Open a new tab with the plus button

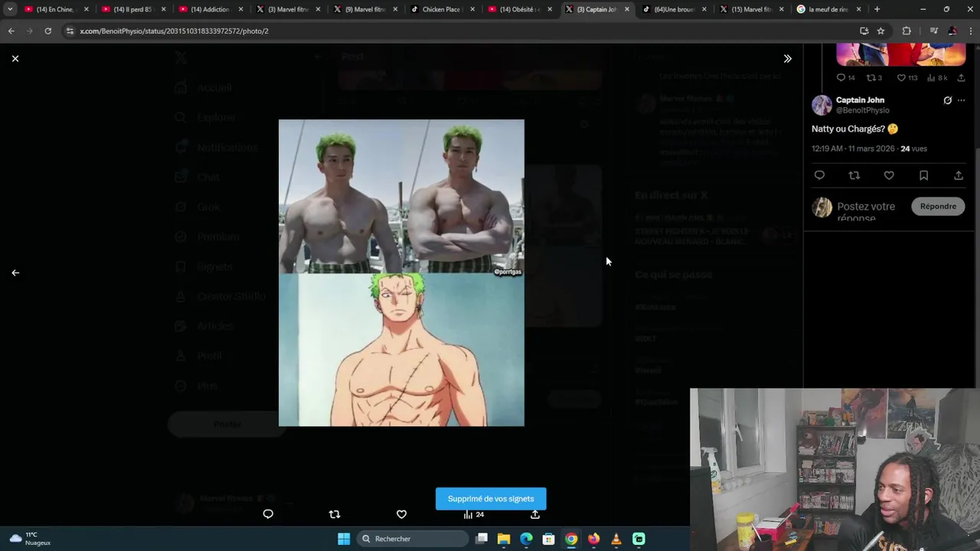pos(877,9)
